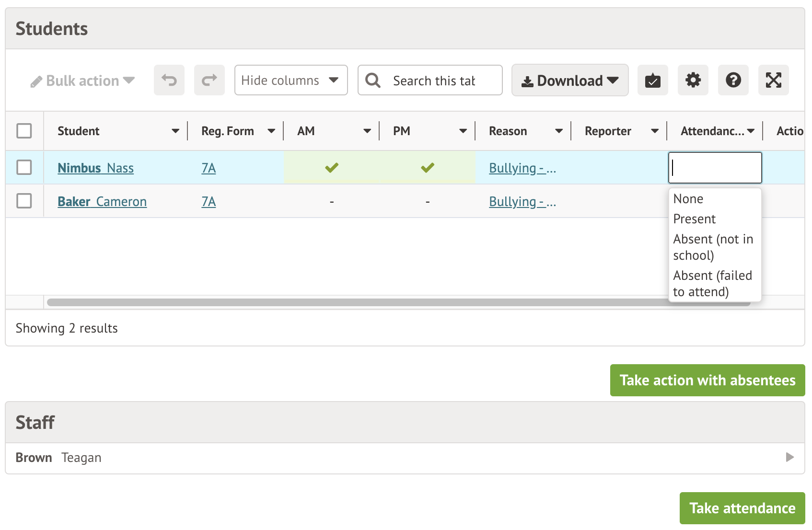Check the box for Nimbus Nass
Viewport: 812px width, 530px height.
pos(24,168)
